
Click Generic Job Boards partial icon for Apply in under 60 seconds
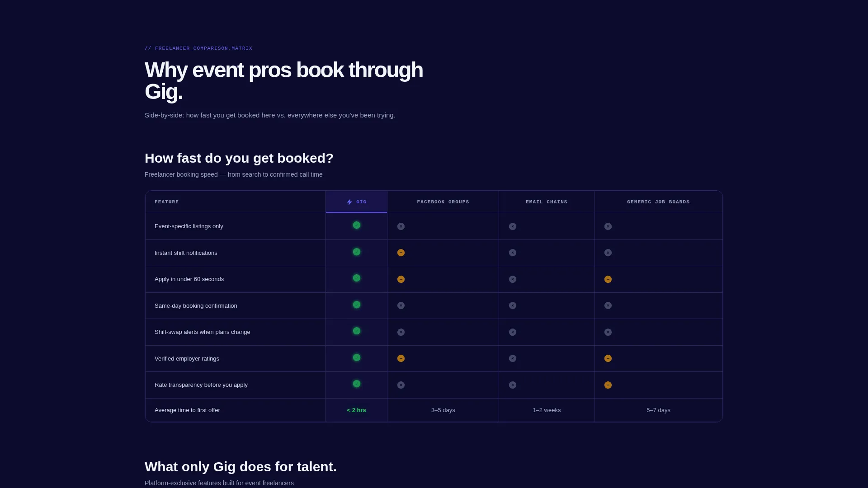[x=608, y=279]
